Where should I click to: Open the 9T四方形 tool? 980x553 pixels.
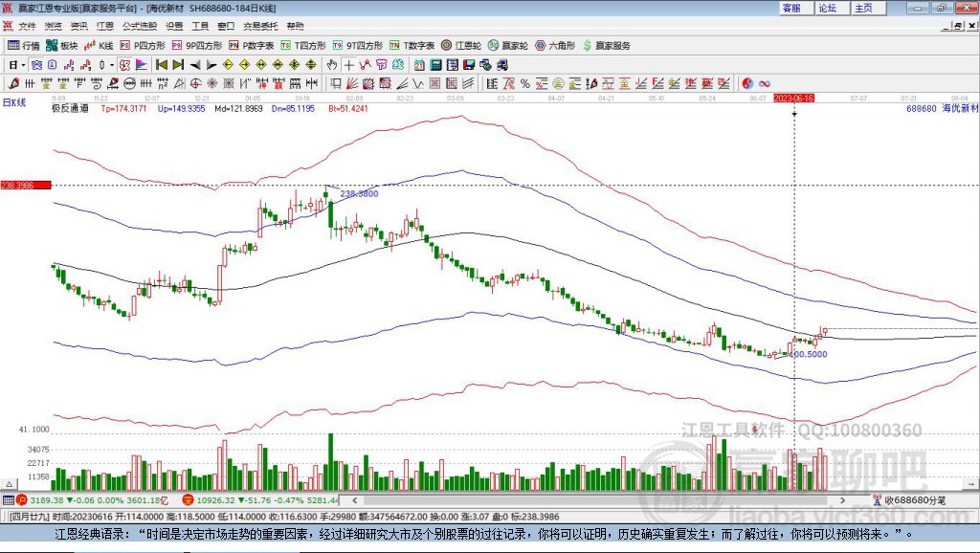click(358, 45)
